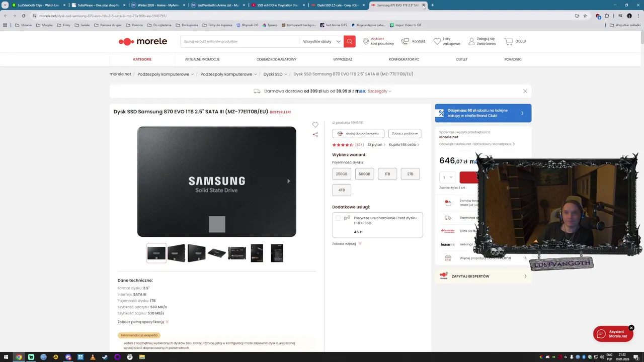Viewport: 644px width, 362px height.
Task: Open OUTLET menu item
Action: 462,59
